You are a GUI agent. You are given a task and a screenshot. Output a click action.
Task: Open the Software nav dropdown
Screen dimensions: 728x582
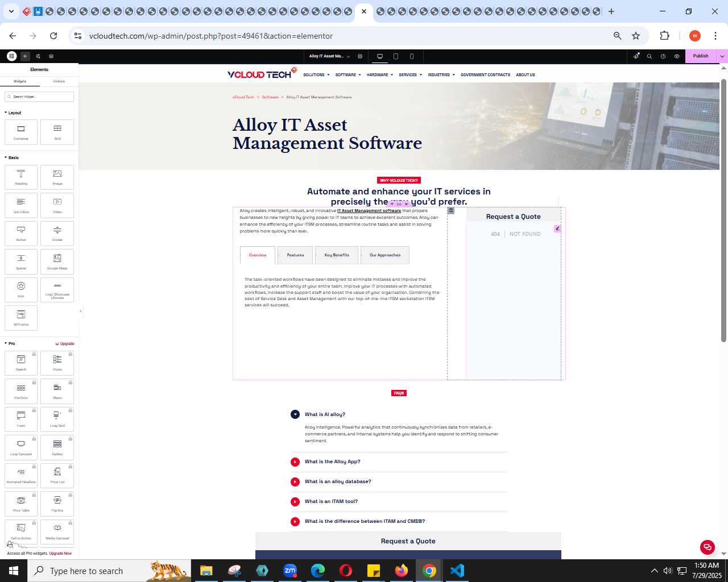tap(348, 74)
